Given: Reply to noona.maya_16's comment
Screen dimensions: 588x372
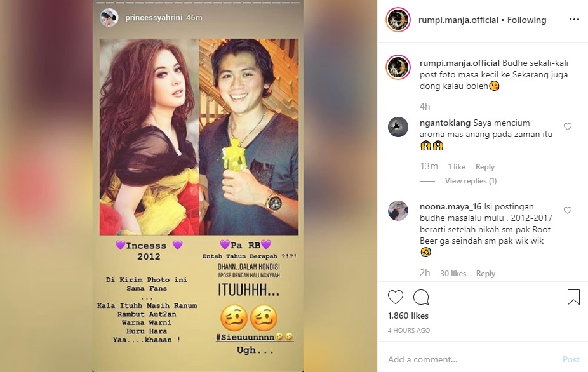Looking at the screenshot, I should click(486, 274).
